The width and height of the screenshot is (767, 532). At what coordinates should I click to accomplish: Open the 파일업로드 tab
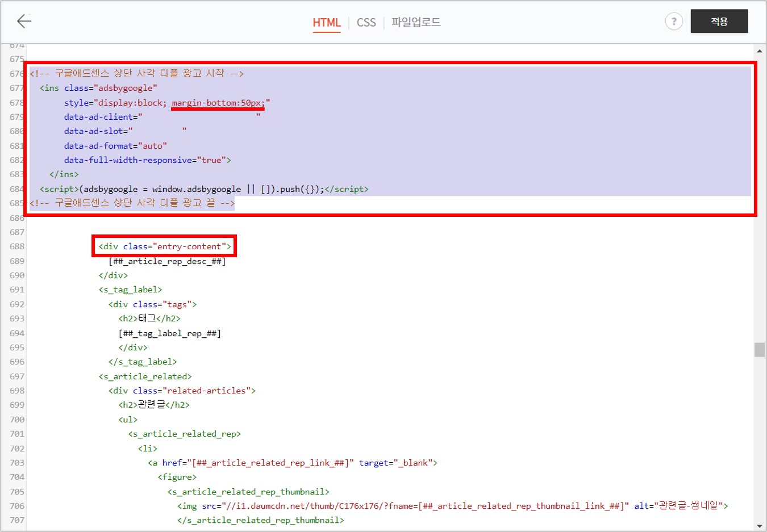(416, 22)
